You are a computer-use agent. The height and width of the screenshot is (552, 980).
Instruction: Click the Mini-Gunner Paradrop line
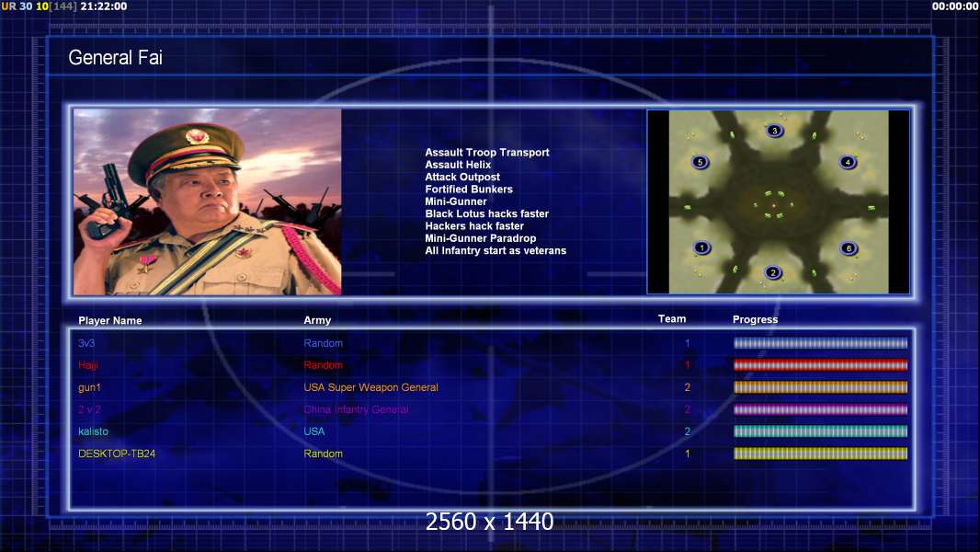tap(481, 238)
